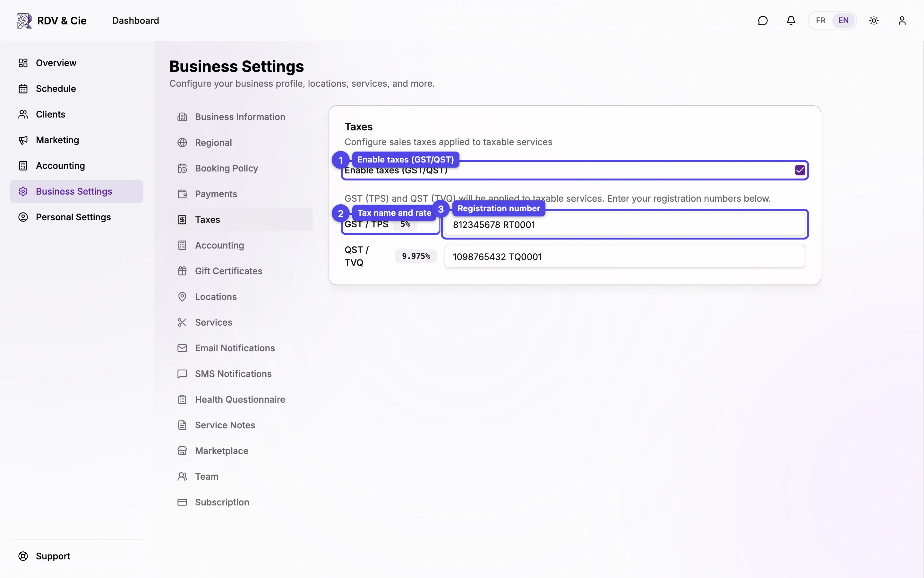Click the Clients people icon
The image size is (924, 578).
point(23,114)
